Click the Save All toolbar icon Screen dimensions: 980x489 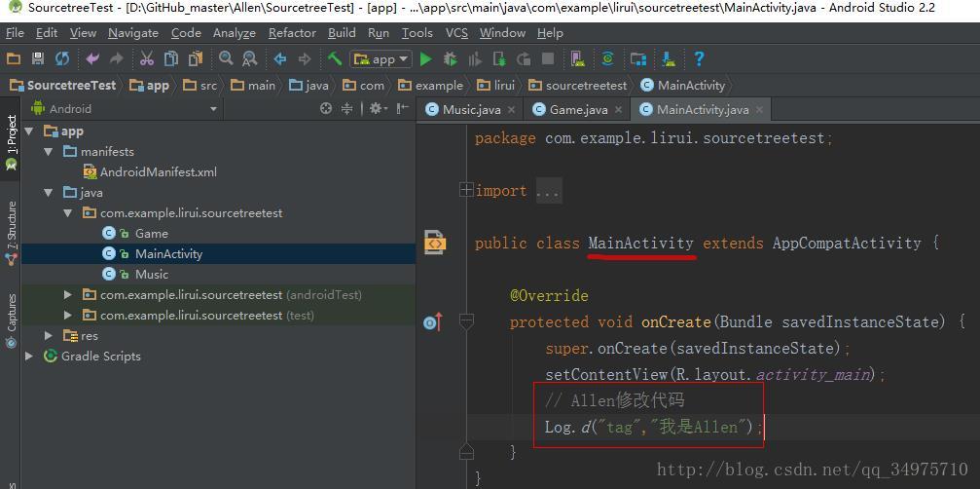tap(38, 59)
